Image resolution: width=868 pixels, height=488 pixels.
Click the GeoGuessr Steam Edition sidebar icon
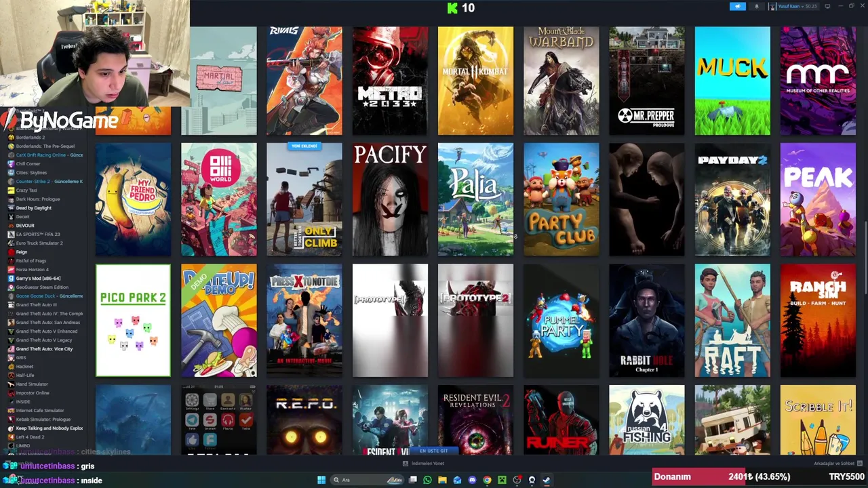pyautogui.click(x=11, y=287)
